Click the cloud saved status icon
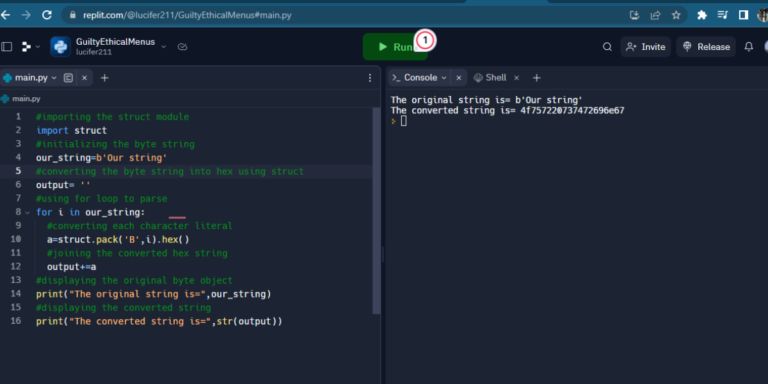 [182, 47]
